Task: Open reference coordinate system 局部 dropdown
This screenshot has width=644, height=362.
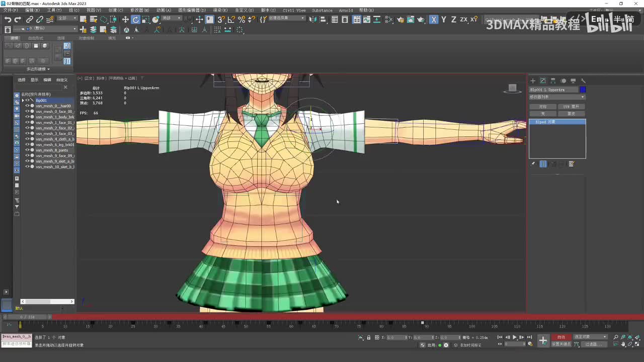Action: point(172,19)
